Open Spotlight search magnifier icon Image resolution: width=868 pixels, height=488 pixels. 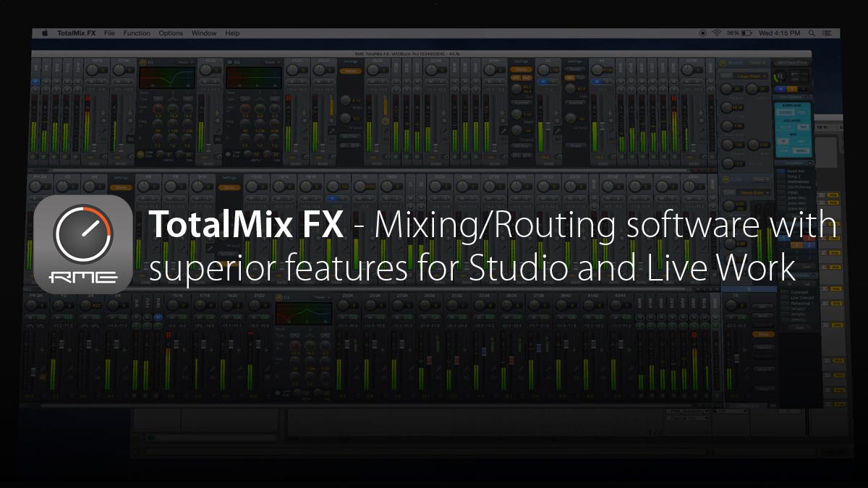(x=812, y=33)
